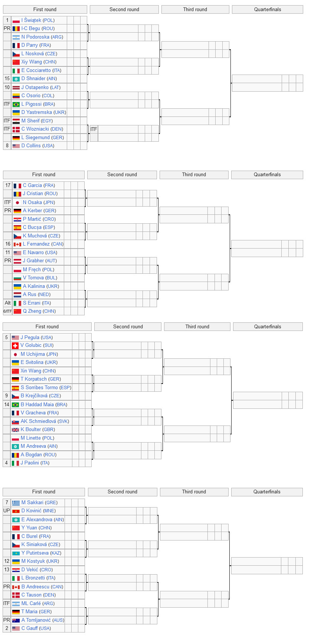The width and height of the screenshot is (311, 644).
Task: Click the ITF cell in second round bracket
Action: (x=94, y=129)
